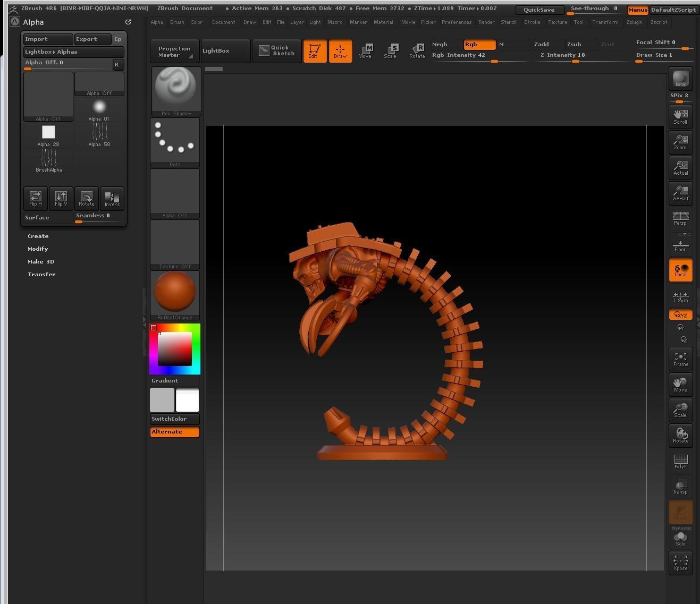
Task: Toggle Draw mode button
Action: pyautogui.click(x=340, y=51)
